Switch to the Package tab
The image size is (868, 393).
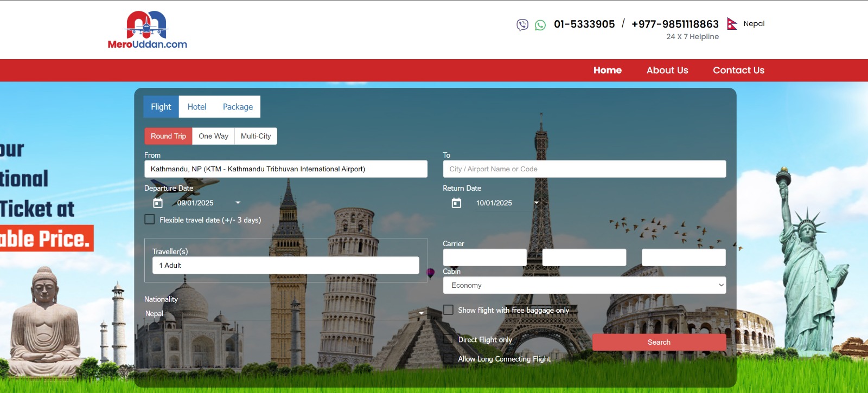click(x=238, y=107)
